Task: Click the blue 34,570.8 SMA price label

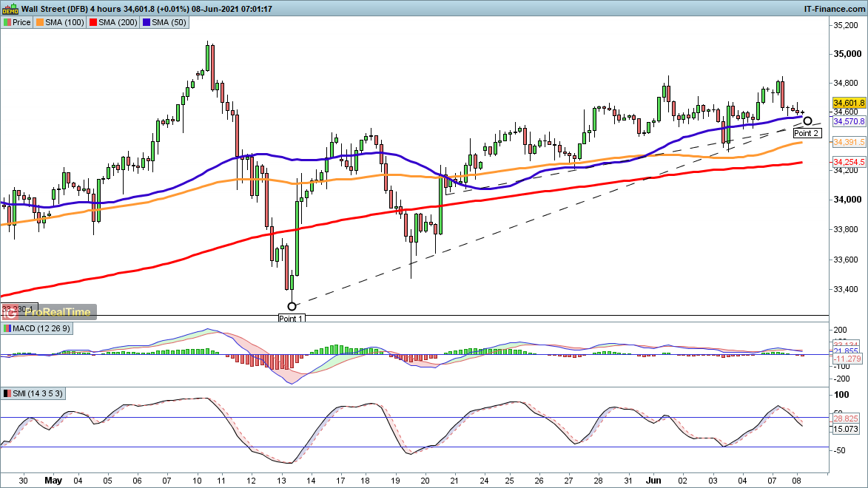Action: click(x=849, y=121)
